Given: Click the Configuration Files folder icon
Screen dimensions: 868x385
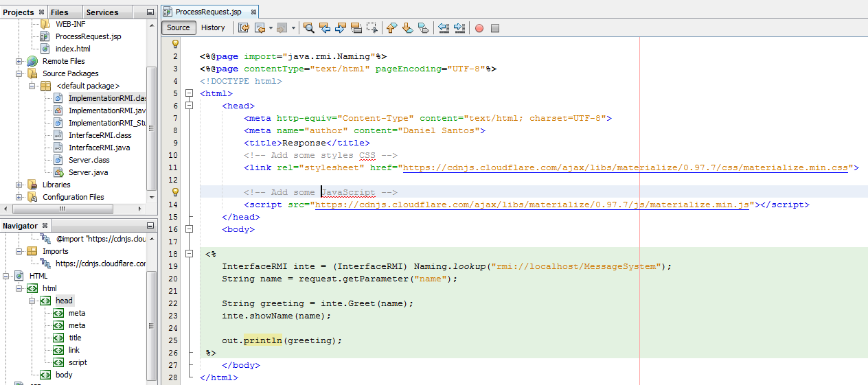Looking at the screenshot, I should tap(32, 197).
